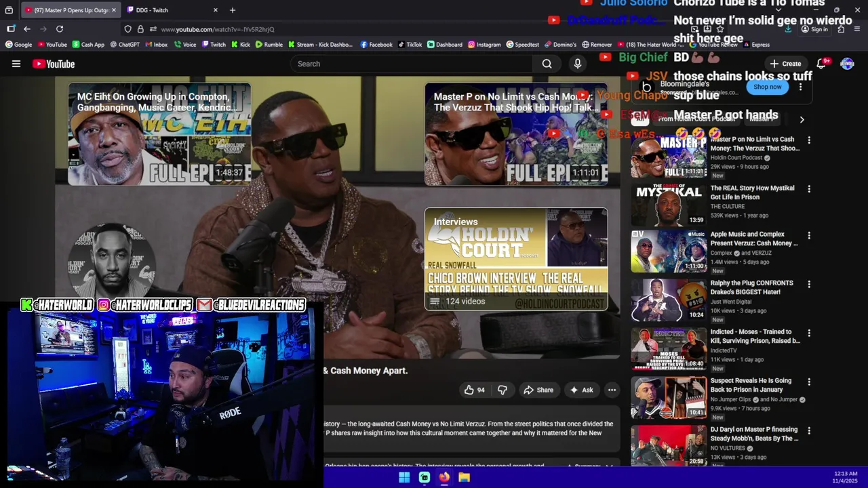Open the account avatar menu

pyautogui.click(x=847, y=64)
